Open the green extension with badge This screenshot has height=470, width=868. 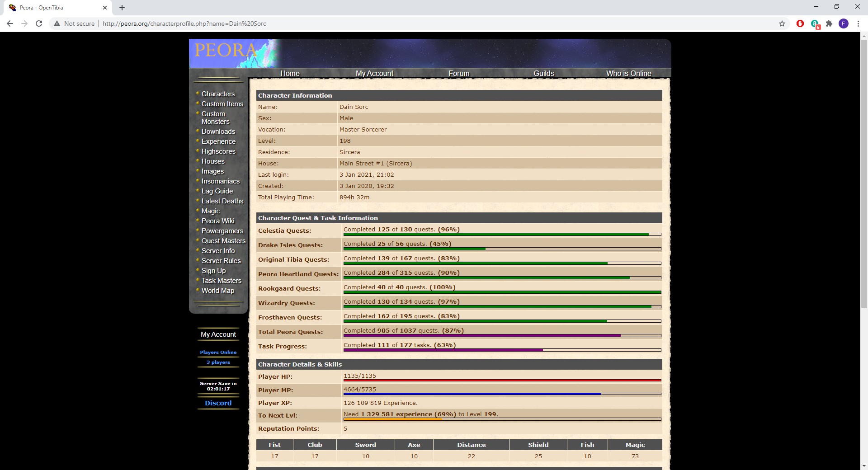pyautogui.click(x=815, y=24)
